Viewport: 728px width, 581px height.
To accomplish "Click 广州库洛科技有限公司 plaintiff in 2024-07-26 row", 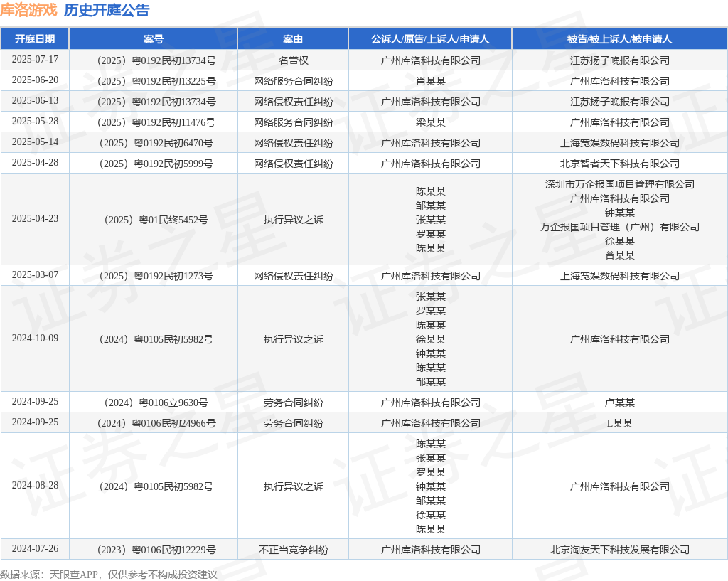I will pyautogui.click(x=430, y=550).
